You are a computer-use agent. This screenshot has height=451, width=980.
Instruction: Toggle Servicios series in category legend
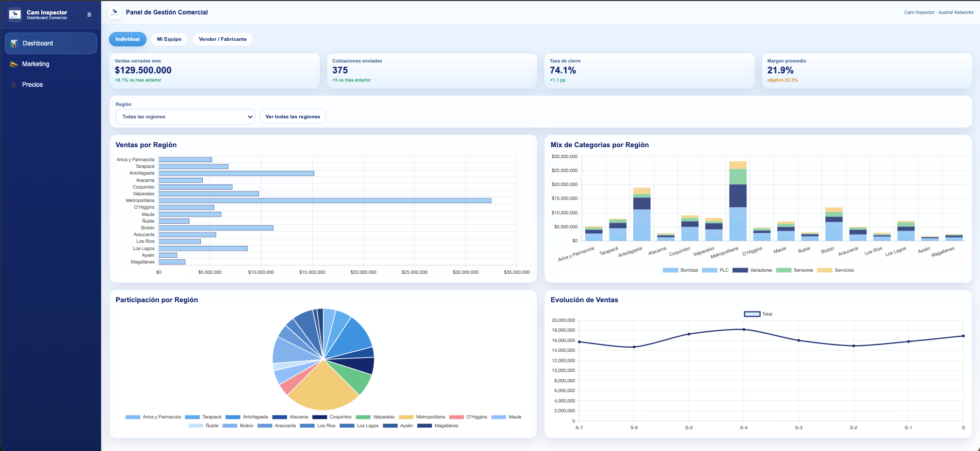(x=836, y=270)
